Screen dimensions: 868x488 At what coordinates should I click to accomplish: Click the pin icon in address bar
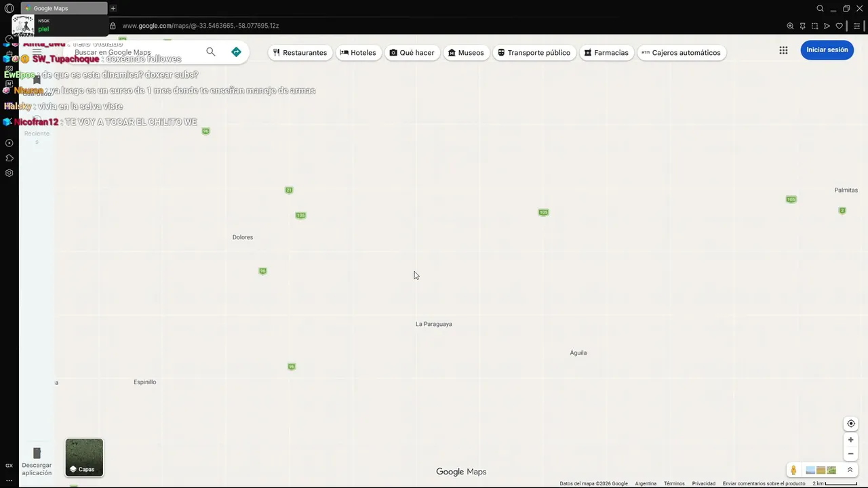tap(802, 26)
